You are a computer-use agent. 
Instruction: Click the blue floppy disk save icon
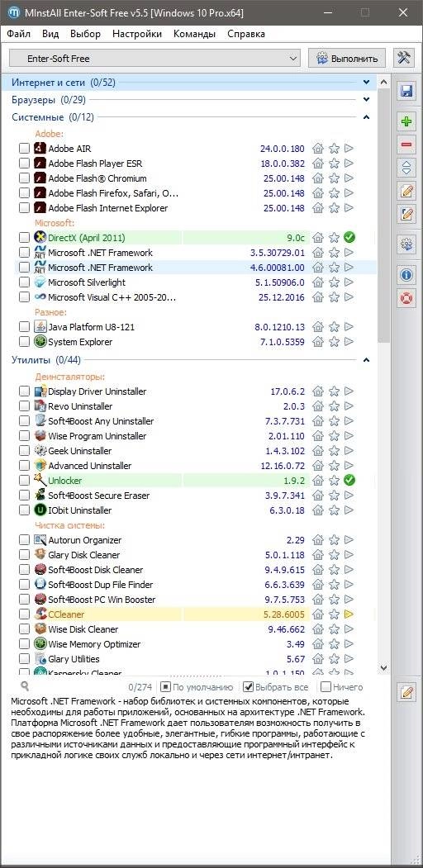click(x=406, y=92)
